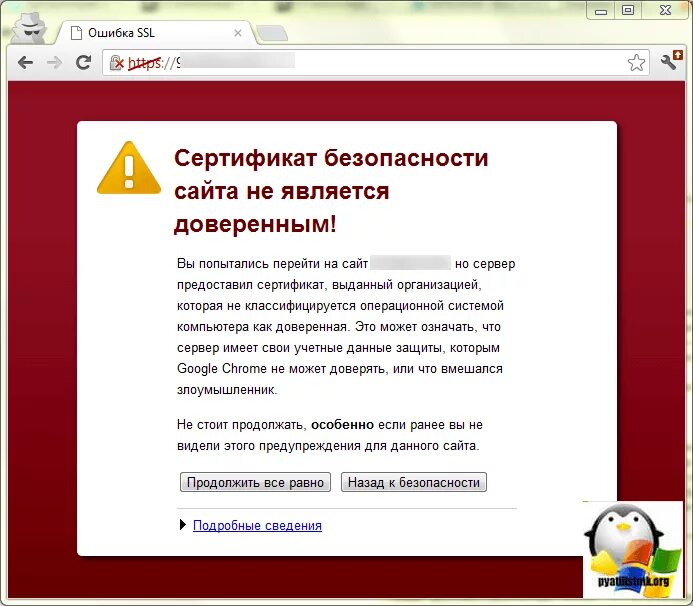Open the Chrome wrench menu
This screenshot has width=693, height=606.
pyautogui.click(x=670, y=61)
